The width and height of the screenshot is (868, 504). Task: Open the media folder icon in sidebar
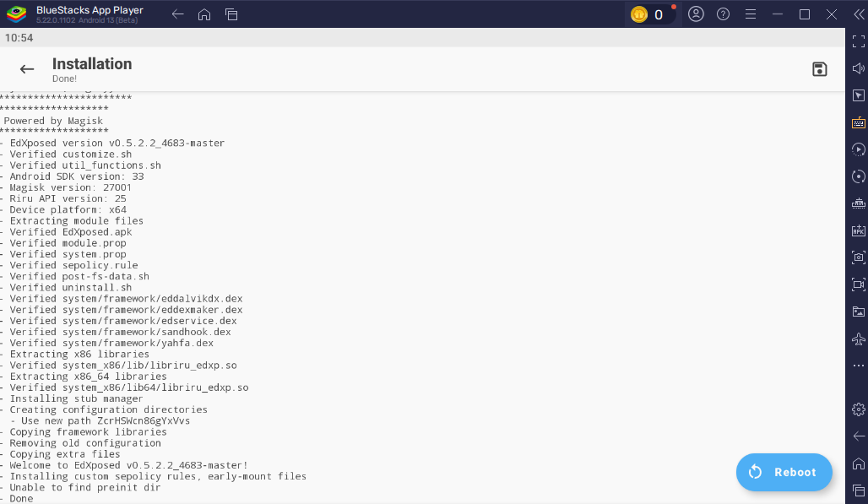point(859,312)
